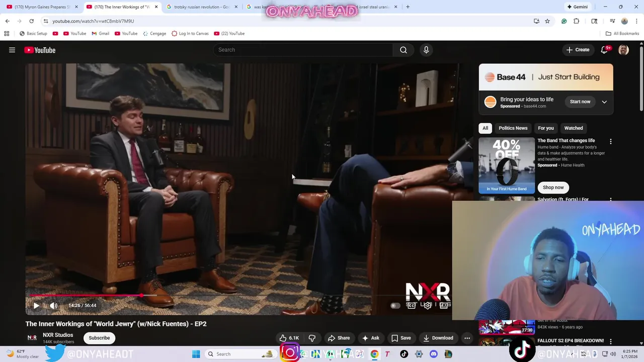Click the Create button
Viewport: 644px width, 362px height.
pos(578,50)
